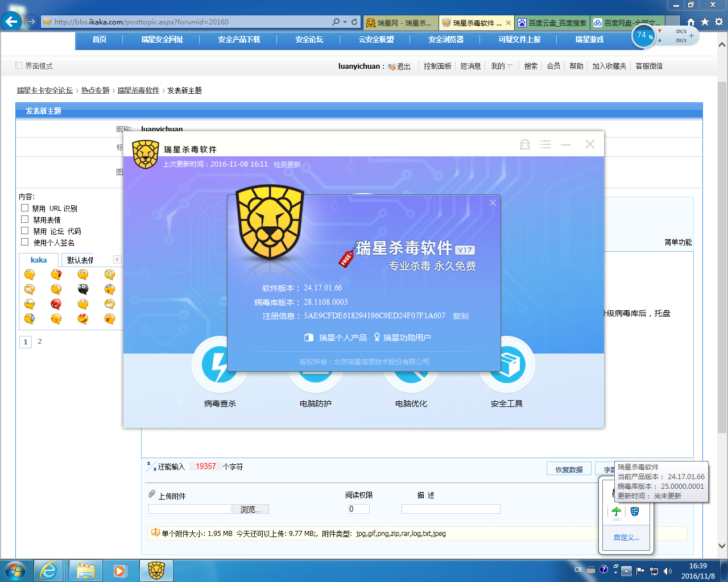Click browser back button
Viewport: 728px width, 582px height.
click(11, 22)
